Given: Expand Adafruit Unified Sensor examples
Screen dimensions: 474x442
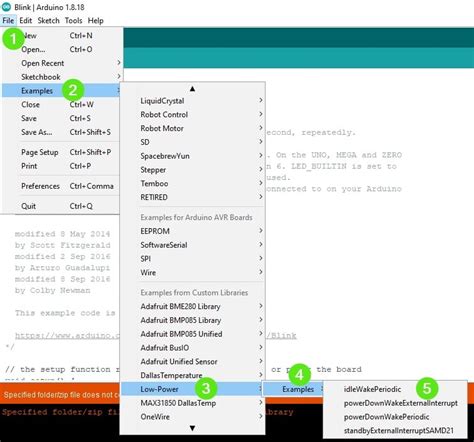Looking at the screenshot, I should pyautogui.click(x=193, y=362).
